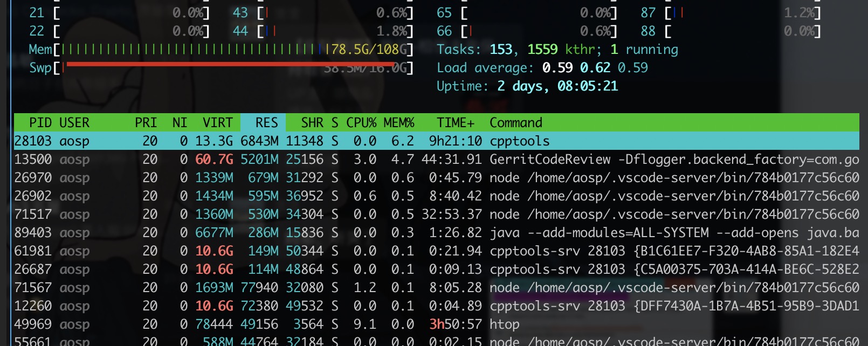Sort process list by MEM% header
Screen dimensions: 868x346
click(398, 123)
